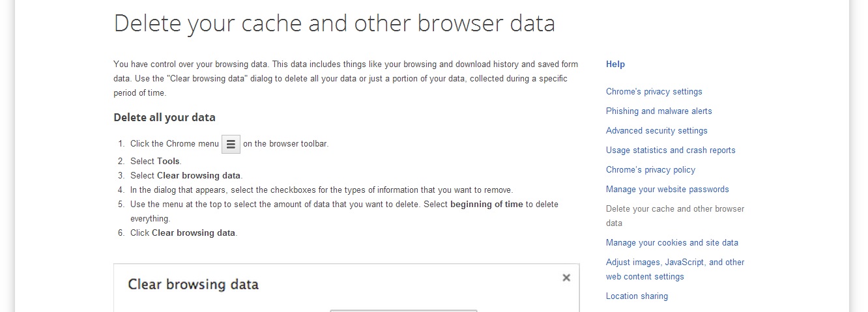Open Chrome's privacy policy link
This screenshot has height=312, width=868.
[650, 170]
